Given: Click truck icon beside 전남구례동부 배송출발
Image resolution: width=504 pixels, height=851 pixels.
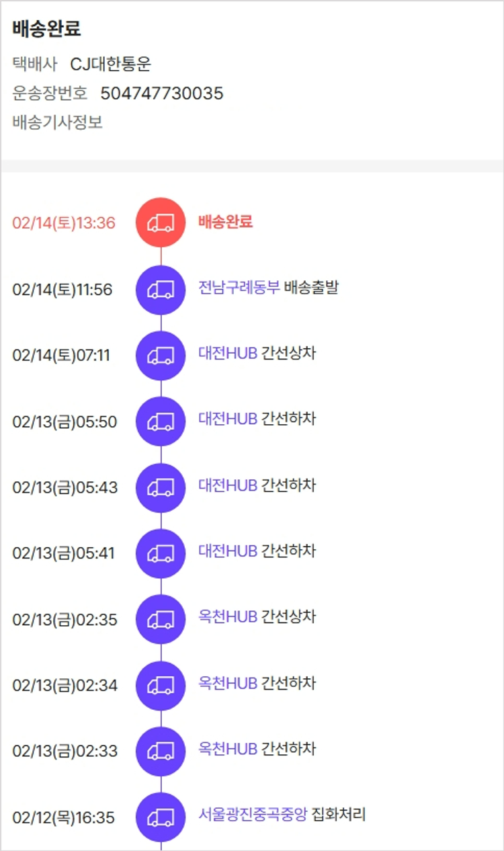Looking at the screenshot, I should point(161,290).
